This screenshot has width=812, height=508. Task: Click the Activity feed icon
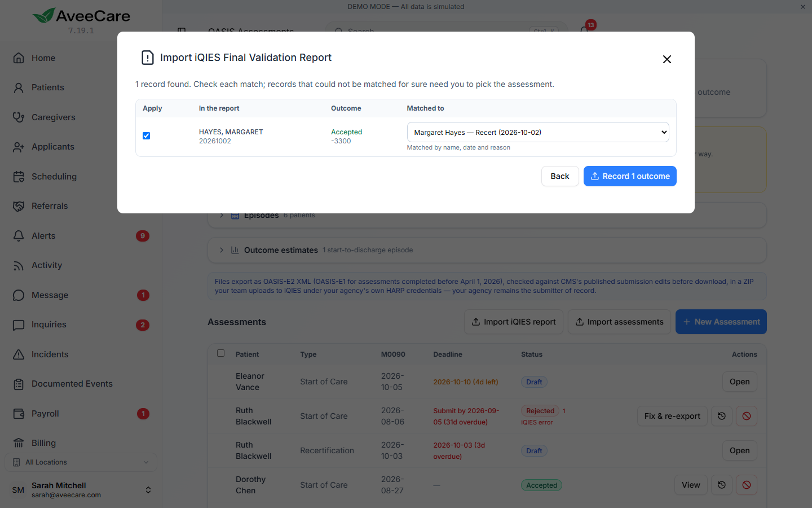coord(19,265)
